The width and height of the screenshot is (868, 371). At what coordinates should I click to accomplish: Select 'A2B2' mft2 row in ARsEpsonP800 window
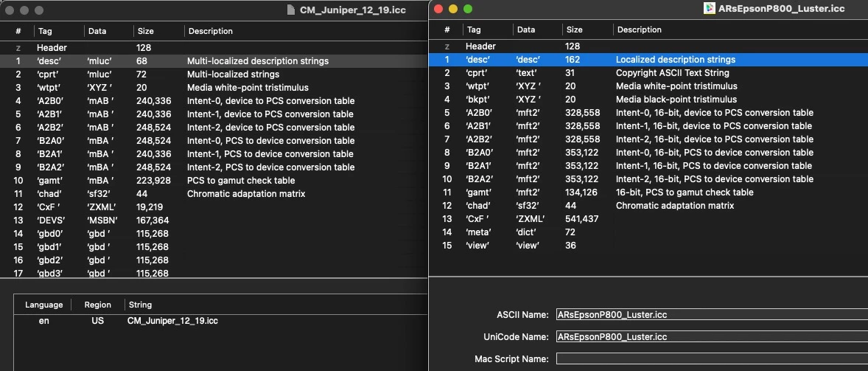click(648, 139)
